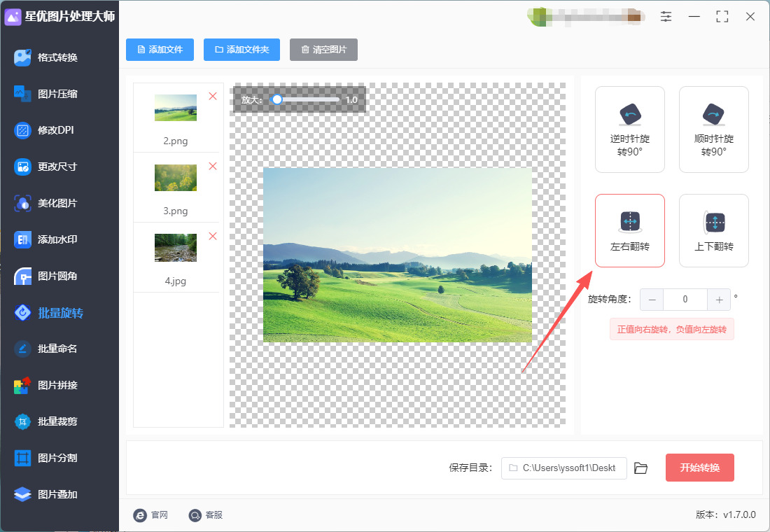Click the 图片叠加 layers overlay icon
Viewport: 770px width, 532px height.
(x=22, y=494)
